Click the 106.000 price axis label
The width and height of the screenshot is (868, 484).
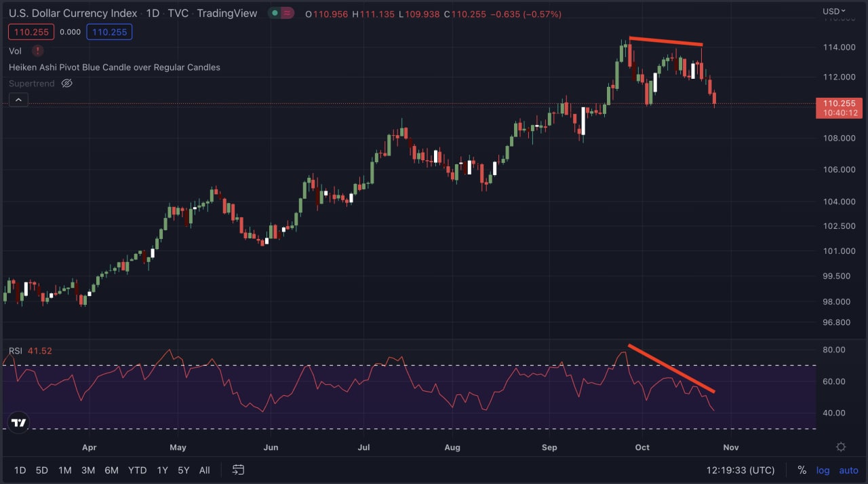click(x=839, y=170)
